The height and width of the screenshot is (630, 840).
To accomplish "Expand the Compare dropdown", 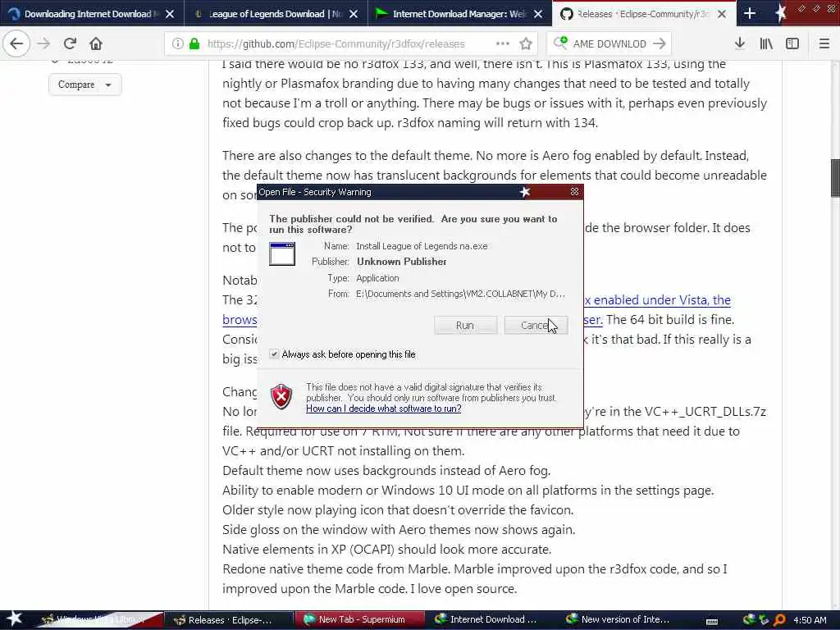I will click(x=84, y=84).
